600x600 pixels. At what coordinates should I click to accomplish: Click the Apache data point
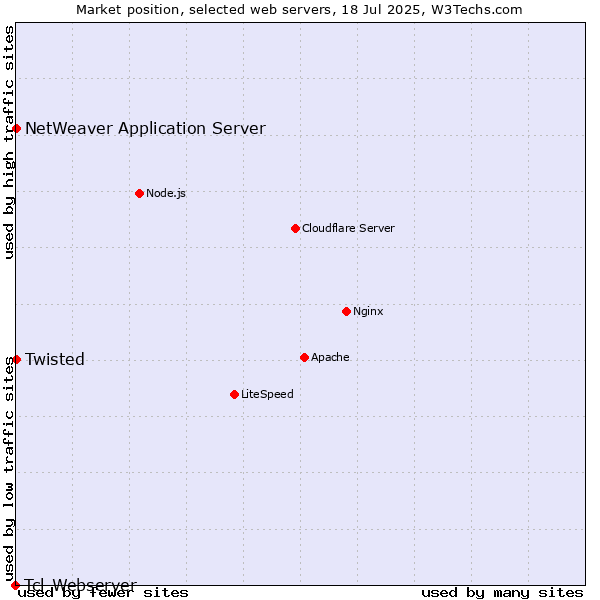click(x=304, y=357)
